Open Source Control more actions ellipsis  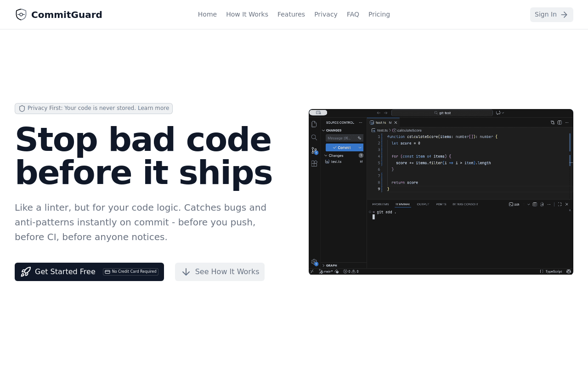[x=361, y=122]
